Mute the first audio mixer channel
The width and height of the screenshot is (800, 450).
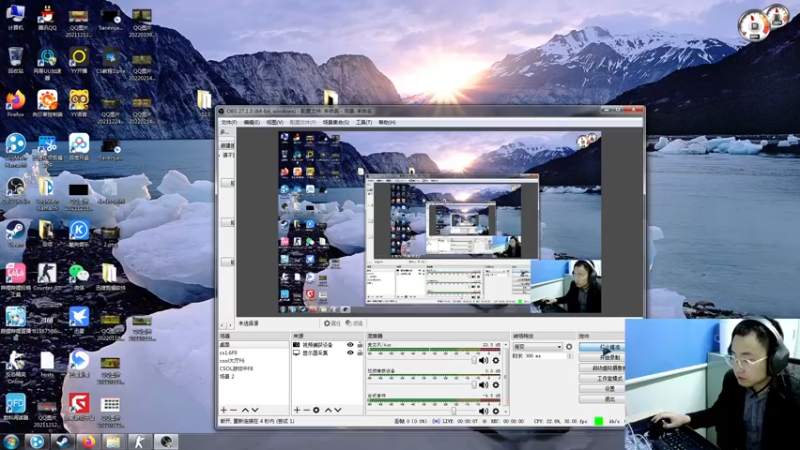[x=483, y=361]
